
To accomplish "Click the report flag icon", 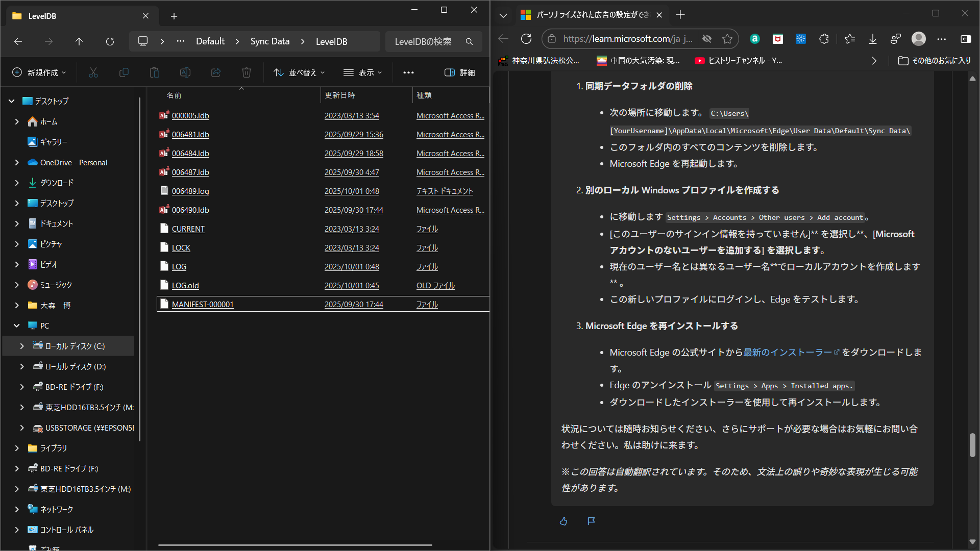I will tap(591, 521).
